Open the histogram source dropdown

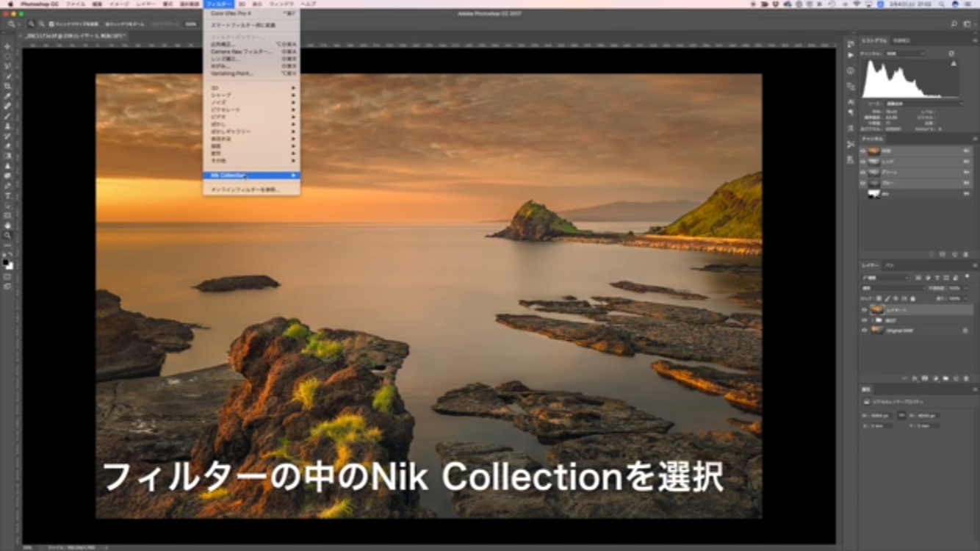click(x=923, y=104)
